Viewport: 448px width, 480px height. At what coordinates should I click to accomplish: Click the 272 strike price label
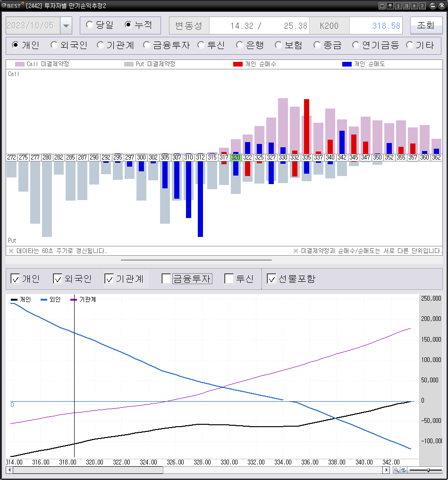(x=12, y=157)
